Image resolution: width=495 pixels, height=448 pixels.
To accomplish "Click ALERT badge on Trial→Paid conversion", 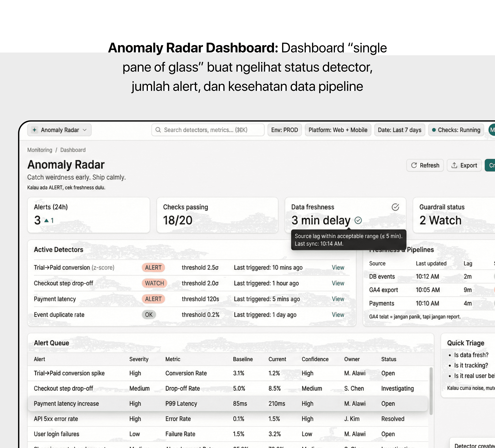I will pyautogui.click(x=153, y=267).
